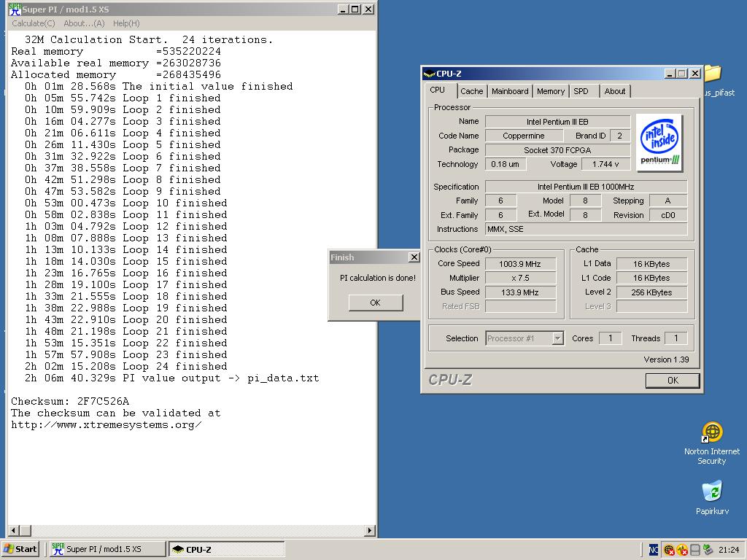This screenshot has height=560, width=747.
Task: Click the Intel Inside Pentium III logo
Action: [659, 142]
